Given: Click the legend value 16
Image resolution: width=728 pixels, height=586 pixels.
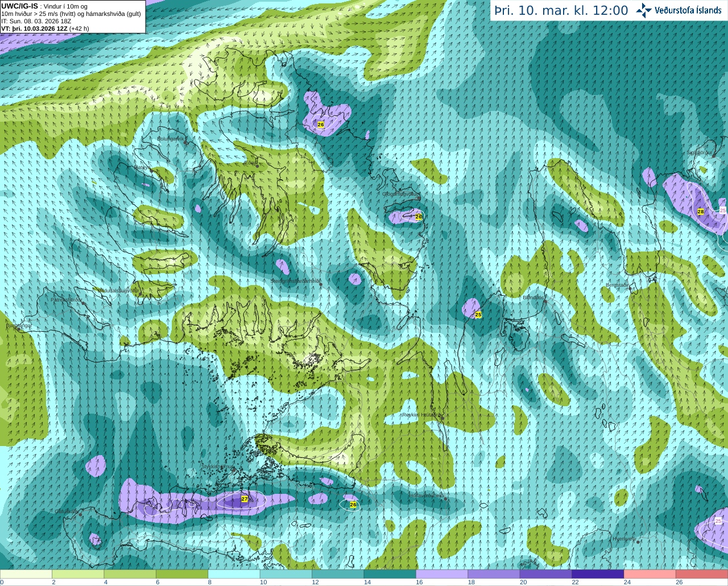Looking at the screenshot, I should pos(419,582).
